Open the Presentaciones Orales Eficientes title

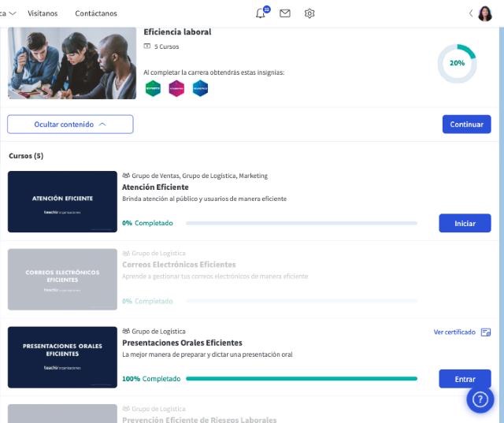tap(182, 343)
